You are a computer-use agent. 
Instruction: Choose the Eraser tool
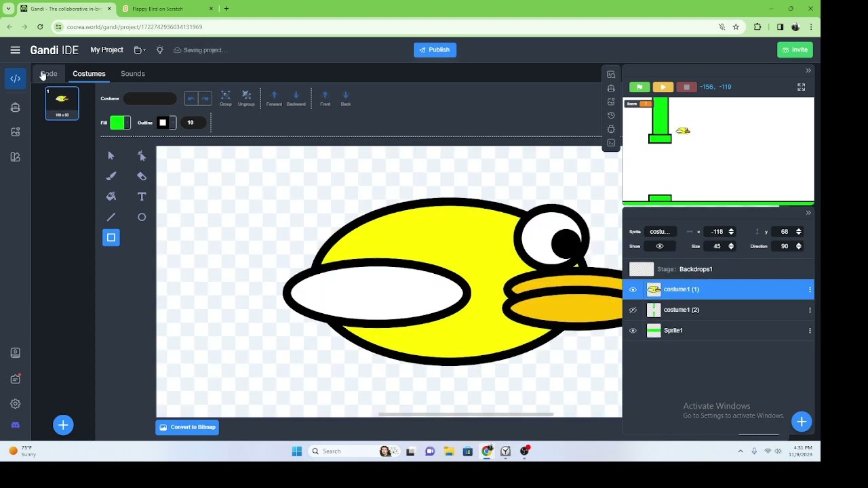click(x=142, y=176)
